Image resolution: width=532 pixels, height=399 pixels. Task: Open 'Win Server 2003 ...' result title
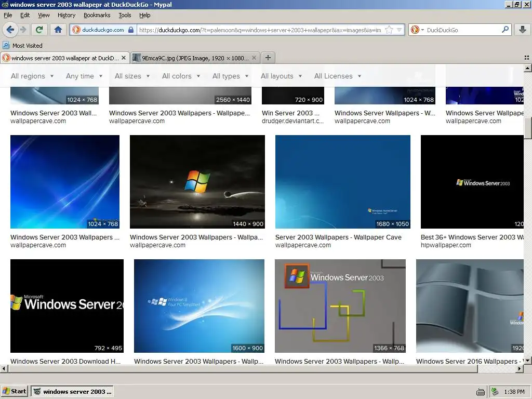pyautogui.click(x=290, y=113)
